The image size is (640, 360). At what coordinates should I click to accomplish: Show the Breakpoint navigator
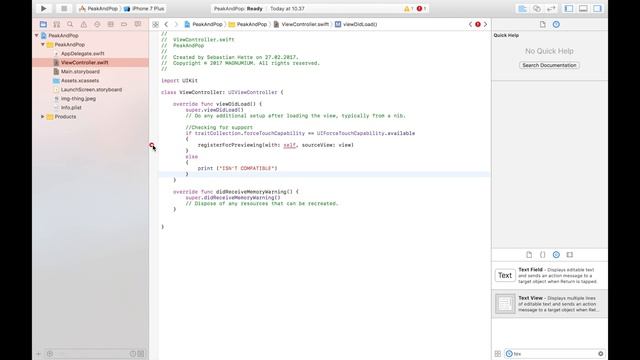coord(124,24)
